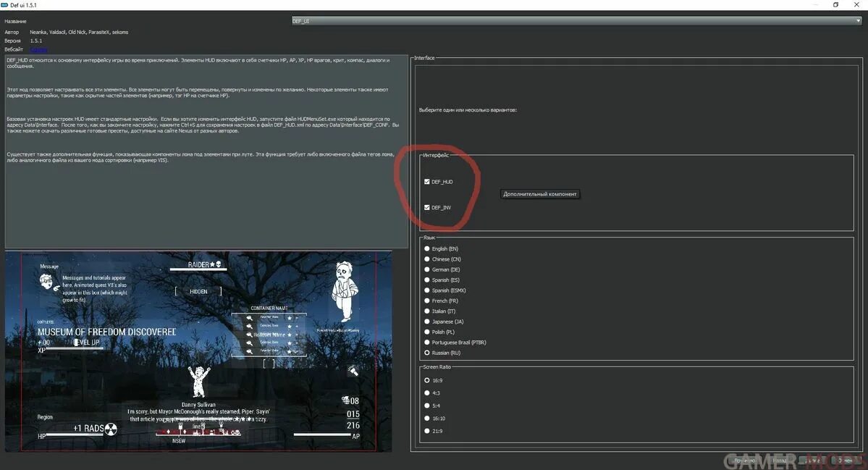Select English (EN) language option
868x470 pixels.
pos(427,248)
